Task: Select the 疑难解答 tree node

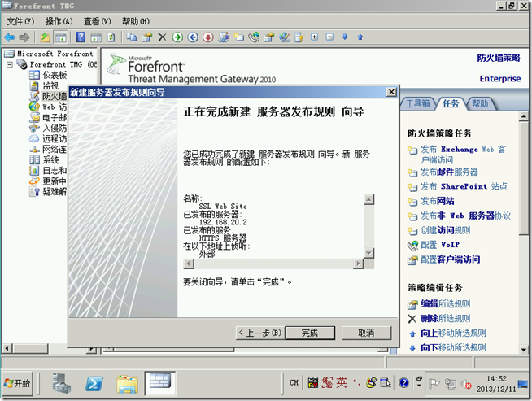Action: pyautogui.click(x=55, y=192)
